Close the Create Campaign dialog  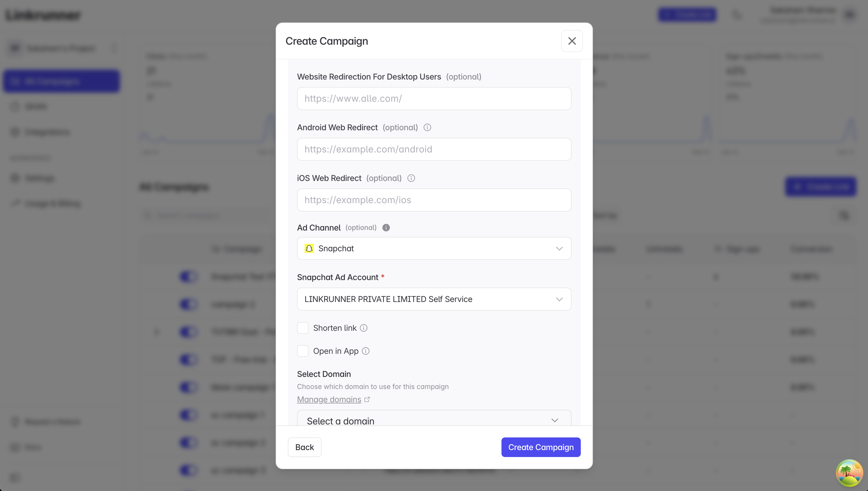[572, 41]
